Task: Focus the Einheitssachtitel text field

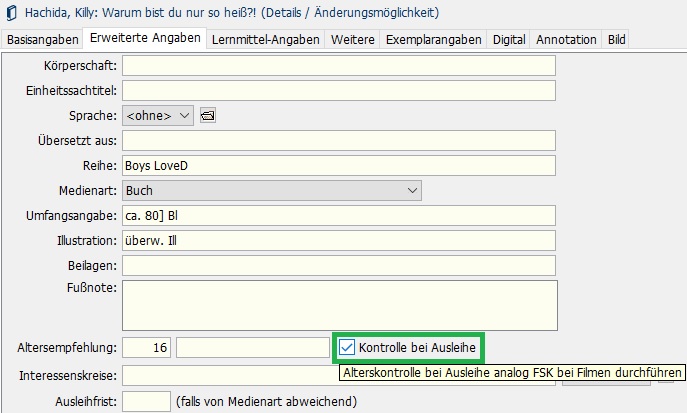Action: click(x=338, y=91)
